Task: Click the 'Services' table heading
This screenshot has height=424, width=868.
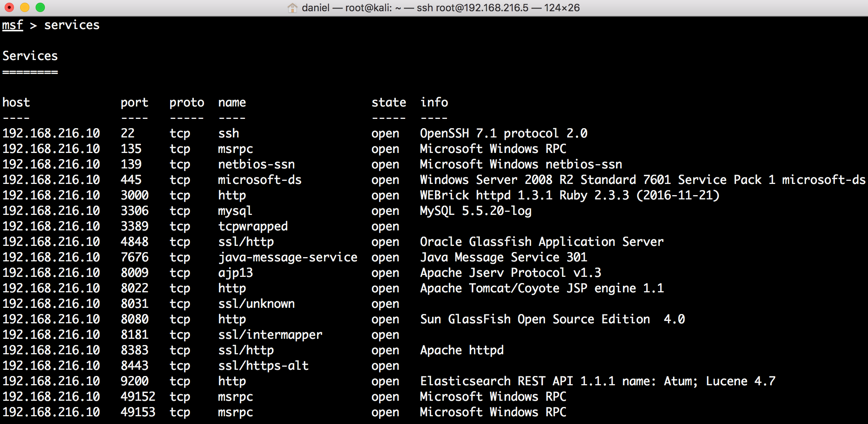Action: 30,56
